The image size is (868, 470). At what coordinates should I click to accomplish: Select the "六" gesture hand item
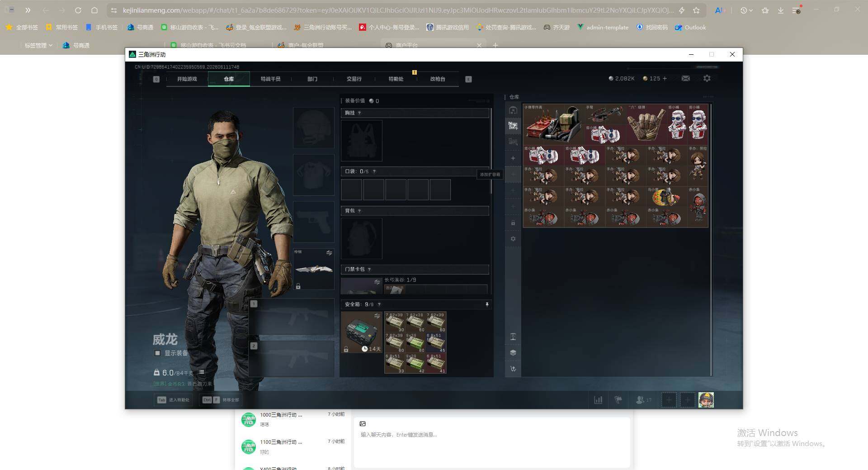point(646,124)
